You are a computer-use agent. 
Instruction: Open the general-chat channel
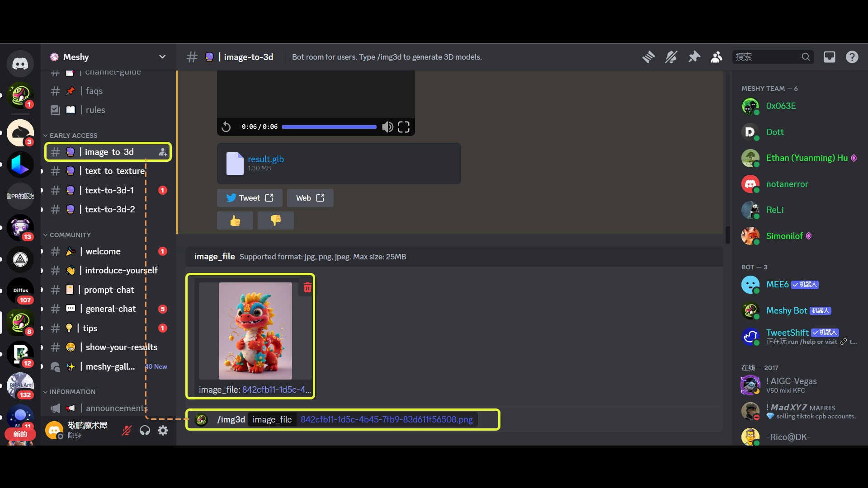pos(110,309)
